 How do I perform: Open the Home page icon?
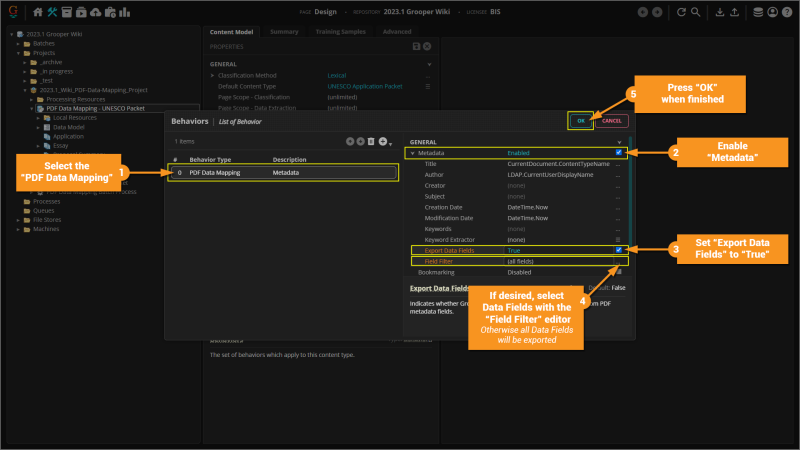(x=38, y=12)
